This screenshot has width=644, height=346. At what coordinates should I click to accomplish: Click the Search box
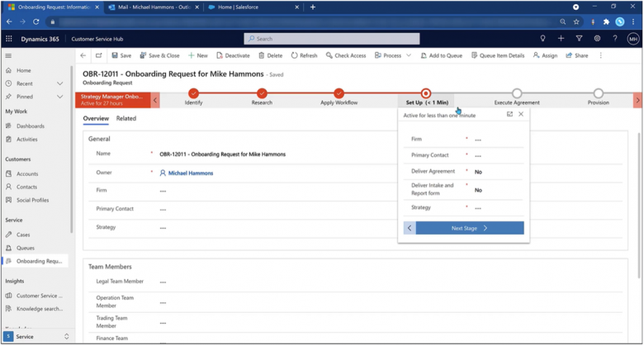click(x=332, y=39)
